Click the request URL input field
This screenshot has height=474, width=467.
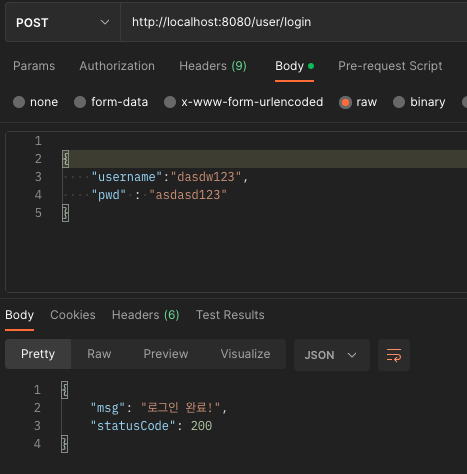click(293, 22)
